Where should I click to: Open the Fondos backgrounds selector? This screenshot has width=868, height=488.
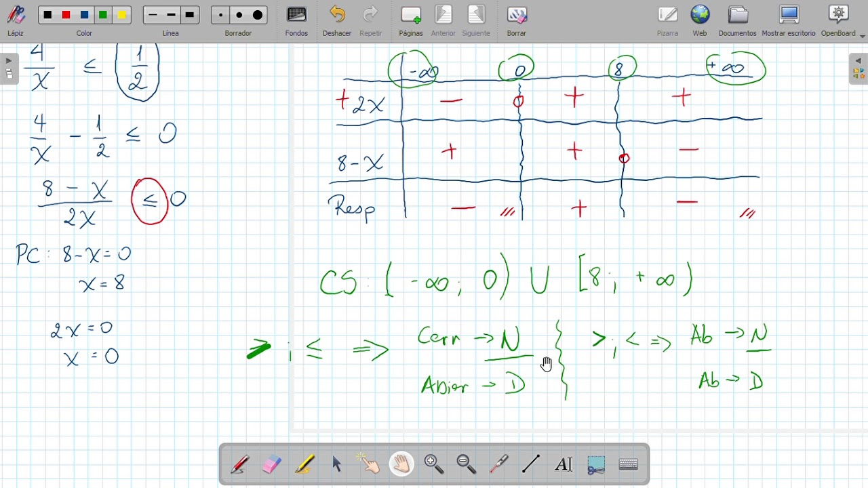pos(296,20)
